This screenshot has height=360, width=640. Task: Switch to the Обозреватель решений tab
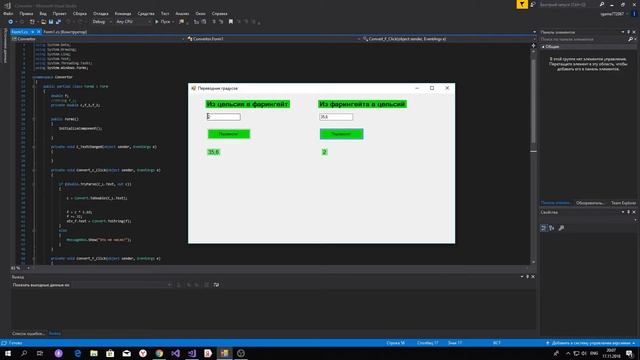point(590,203)
